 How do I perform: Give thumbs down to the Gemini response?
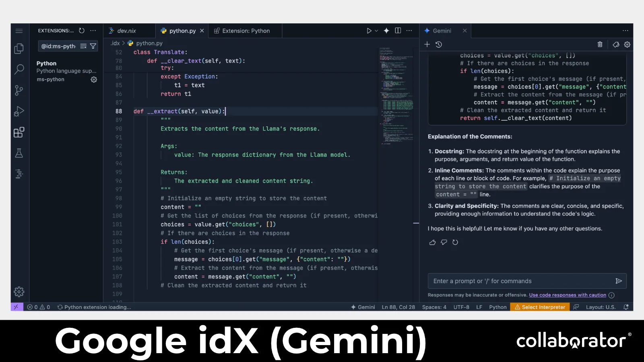444,242
